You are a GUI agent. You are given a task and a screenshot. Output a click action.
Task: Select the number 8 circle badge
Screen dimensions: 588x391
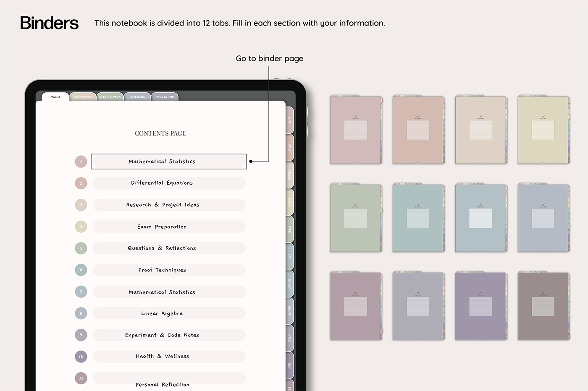(x=81, y=313)
